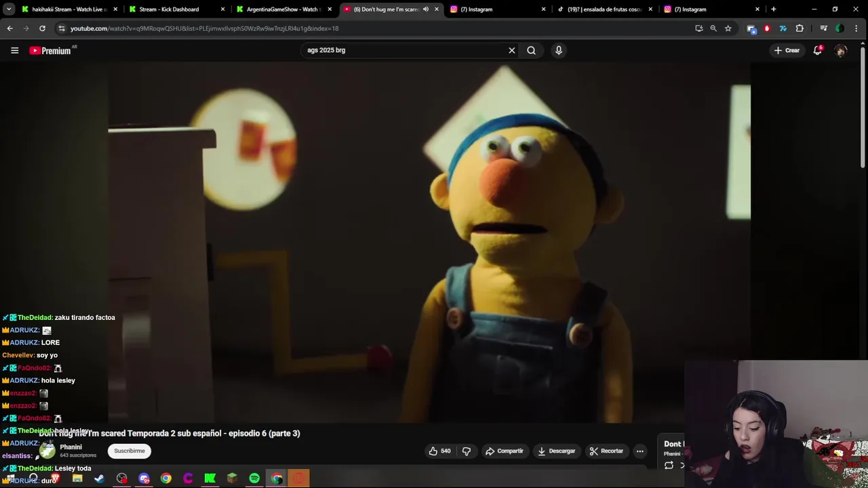Open the red hand blocker extension
This screenshot has width=868, height=488.
coord(767,28)
